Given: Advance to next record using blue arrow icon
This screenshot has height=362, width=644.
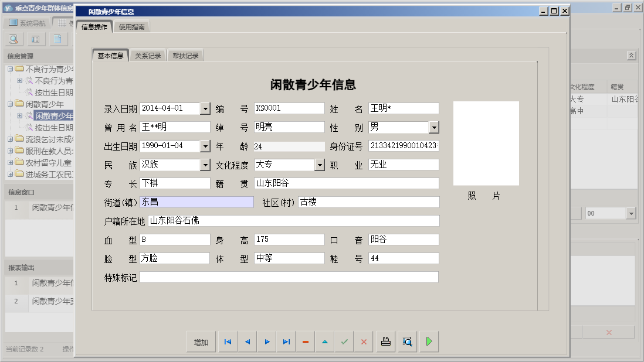Looking at the screenshot, I should (267, 341).
